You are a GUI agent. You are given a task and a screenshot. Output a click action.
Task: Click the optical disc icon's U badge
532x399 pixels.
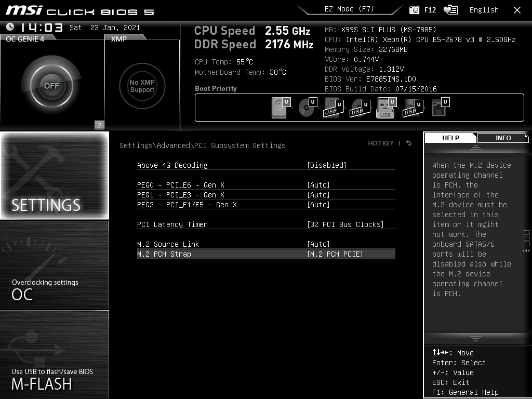pyautogui.click(x=313, y=102)
